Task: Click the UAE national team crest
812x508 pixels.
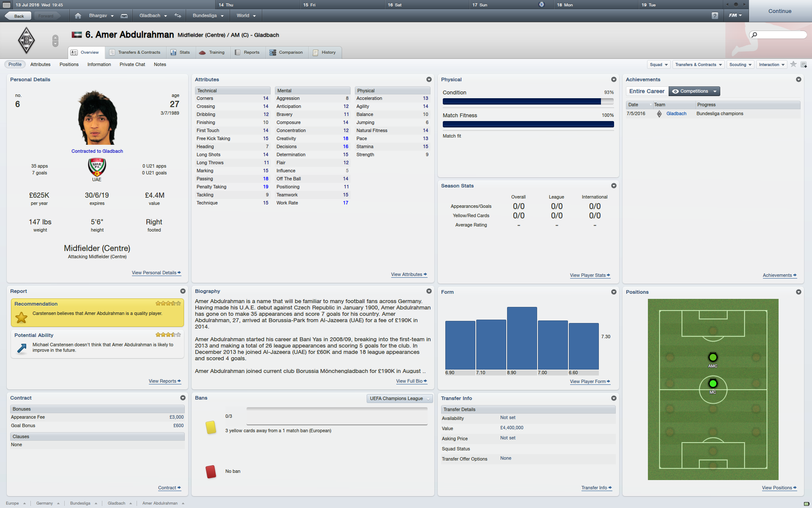Action: pyautogui.click(x=97, y=167)
